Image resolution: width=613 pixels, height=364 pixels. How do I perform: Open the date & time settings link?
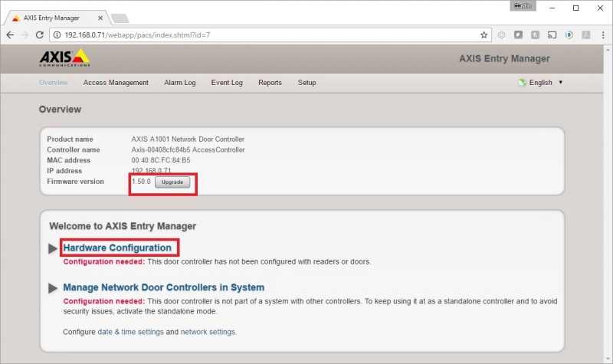pyautogui.click(x=130, y=332)
